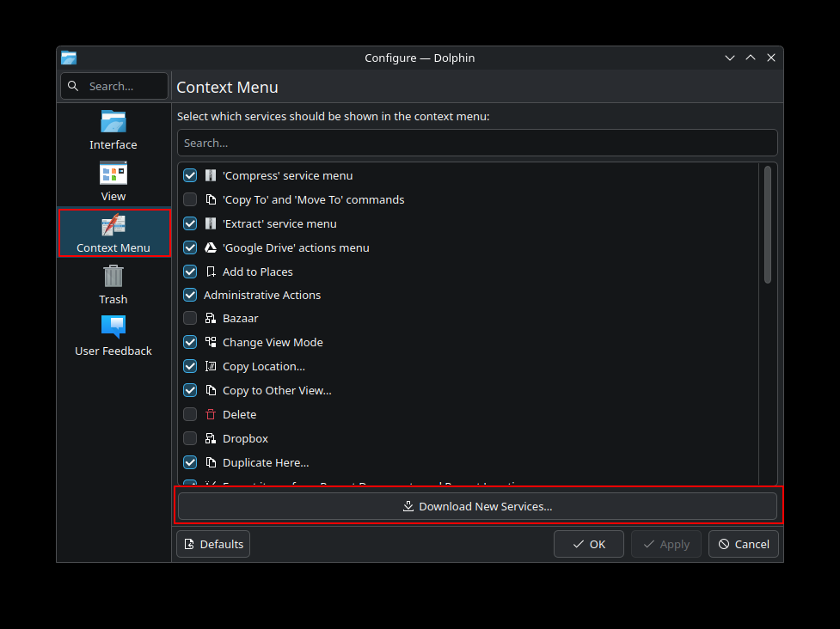
Task: Click the red Delete trash icon
Action: click(x=211, y=414)
